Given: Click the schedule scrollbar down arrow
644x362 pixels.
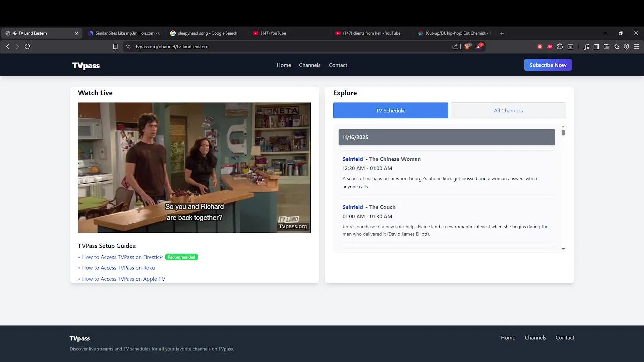Looking at the screenshot, I should point(563,249).
